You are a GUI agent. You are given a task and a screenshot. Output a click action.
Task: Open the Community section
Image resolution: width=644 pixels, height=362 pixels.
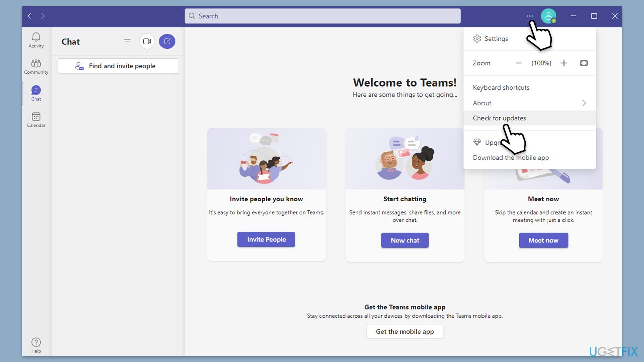coord(36,66)
